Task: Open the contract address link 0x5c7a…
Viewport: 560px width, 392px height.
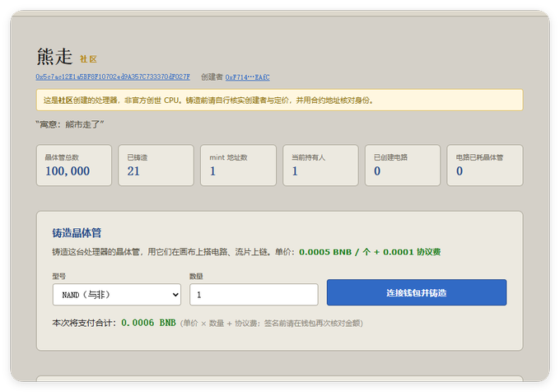Action: pos(113,77)
